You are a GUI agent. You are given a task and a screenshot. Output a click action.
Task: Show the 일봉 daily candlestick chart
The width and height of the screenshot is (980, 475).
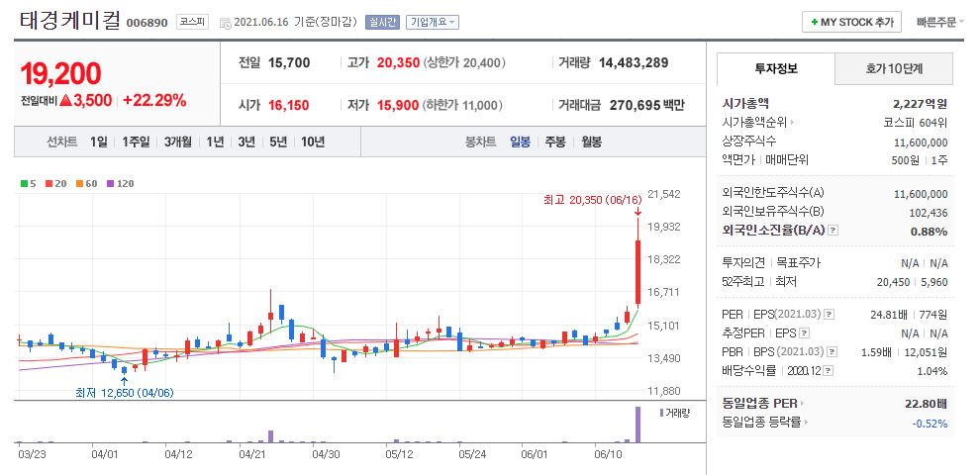[x=520, y=142]
